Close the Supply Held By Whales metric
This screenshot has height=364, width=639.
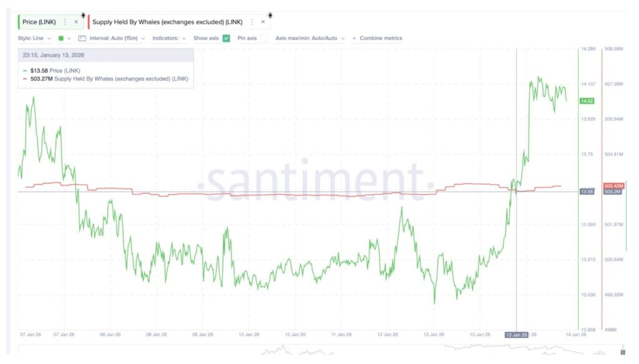pos(263,22)
